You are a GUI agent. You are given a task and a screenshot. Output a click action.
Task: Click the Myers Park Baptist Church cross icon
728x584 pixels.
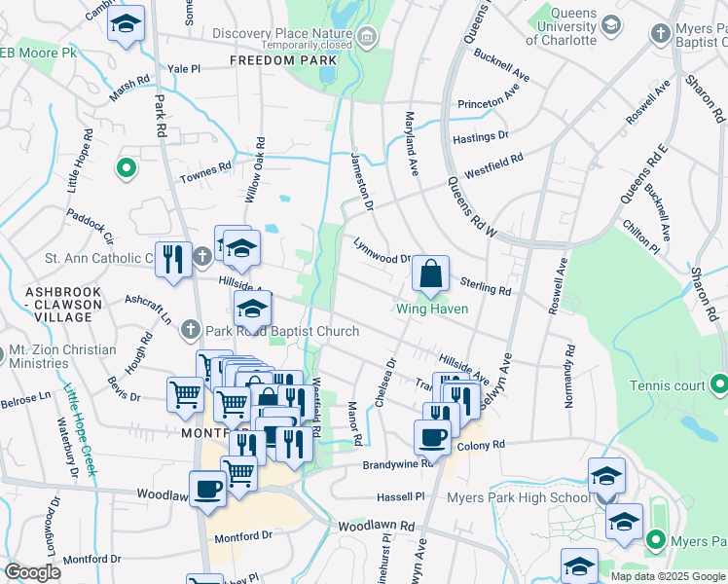pyautogui.click(x=660, y=34)
